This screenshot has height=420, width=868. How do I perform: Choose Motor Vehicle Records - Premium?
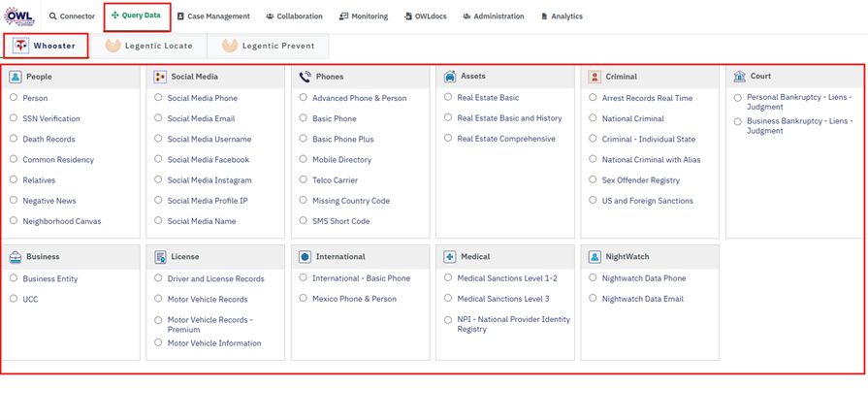[x=158, y=320]
